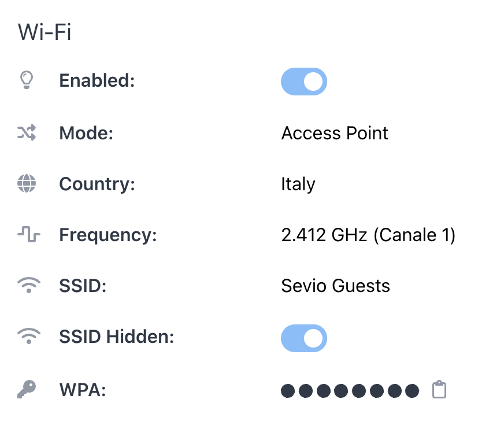Click the key icon beside WPA
This screenshot has width=504, height=436.
[27, 390]
